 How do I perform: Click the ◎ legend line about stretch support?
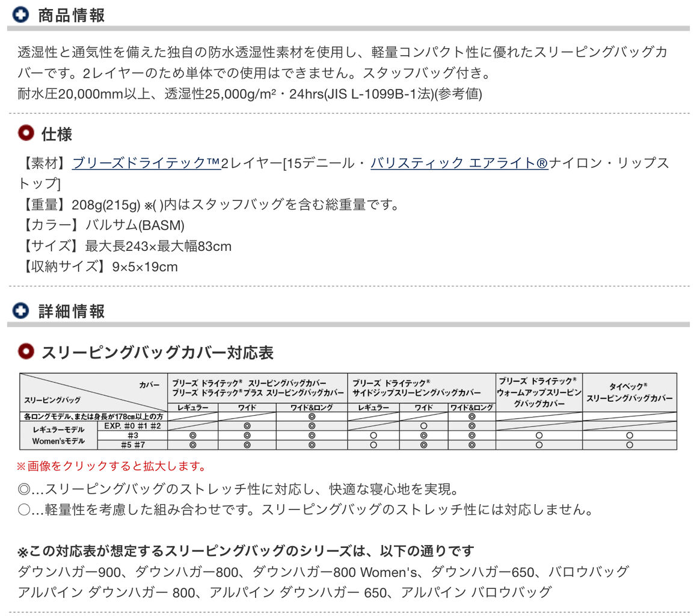[x=238, y=489]
